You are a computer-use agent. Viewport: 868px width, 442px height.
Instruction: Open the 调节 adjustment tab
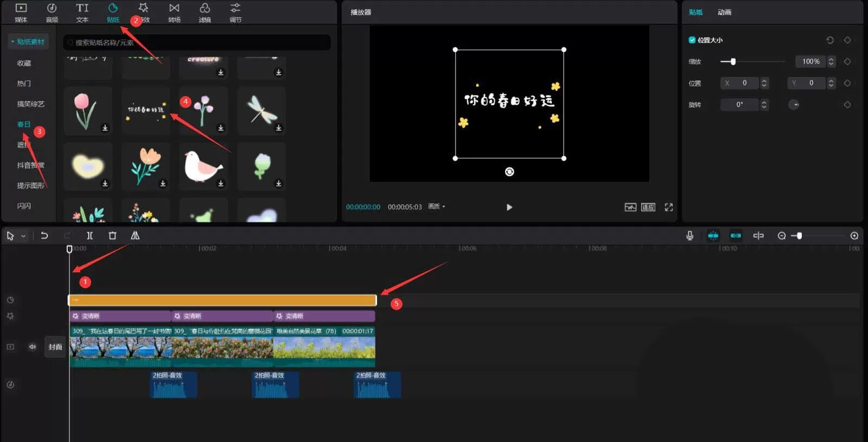tap(235, 12)
